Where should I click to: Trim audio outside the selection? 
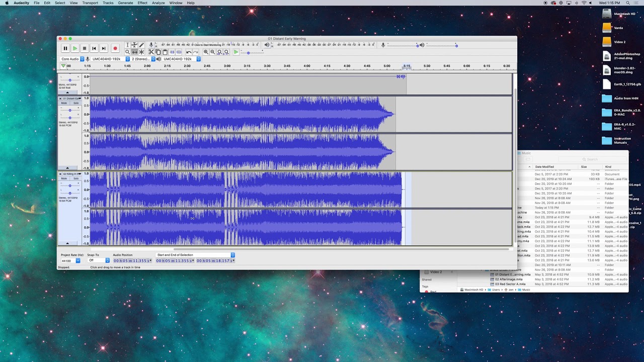tap(172, 52)
